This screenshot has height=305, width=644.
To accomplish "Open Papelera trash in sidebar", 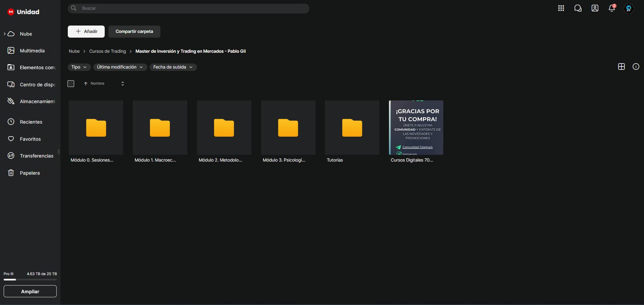I will tap(30, 173).
